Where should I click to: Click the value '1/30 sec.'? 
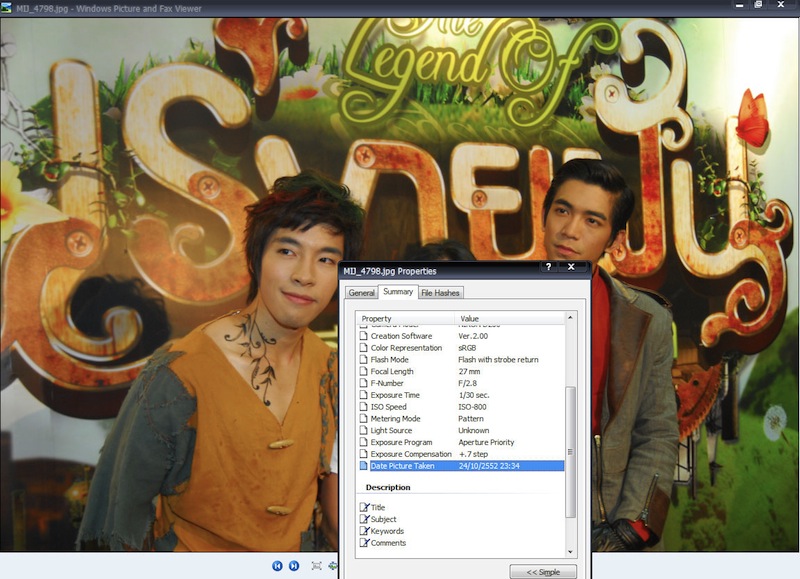473,395
